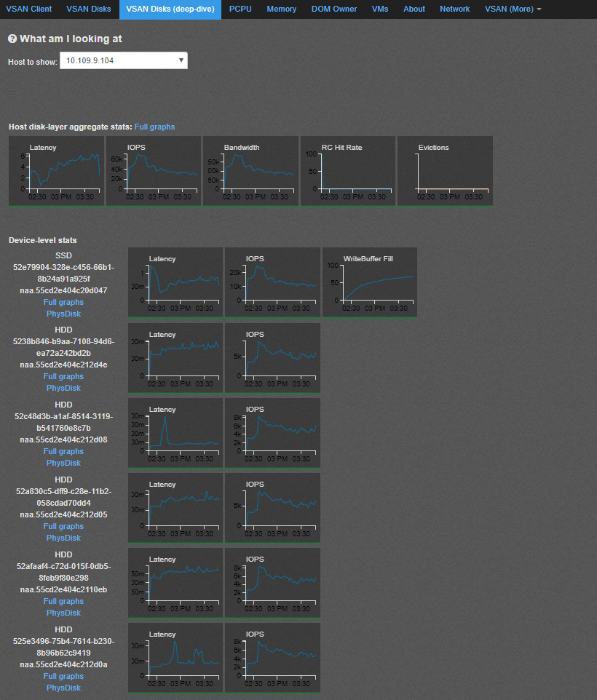Open PhysDisk link for the SSD

63,314
